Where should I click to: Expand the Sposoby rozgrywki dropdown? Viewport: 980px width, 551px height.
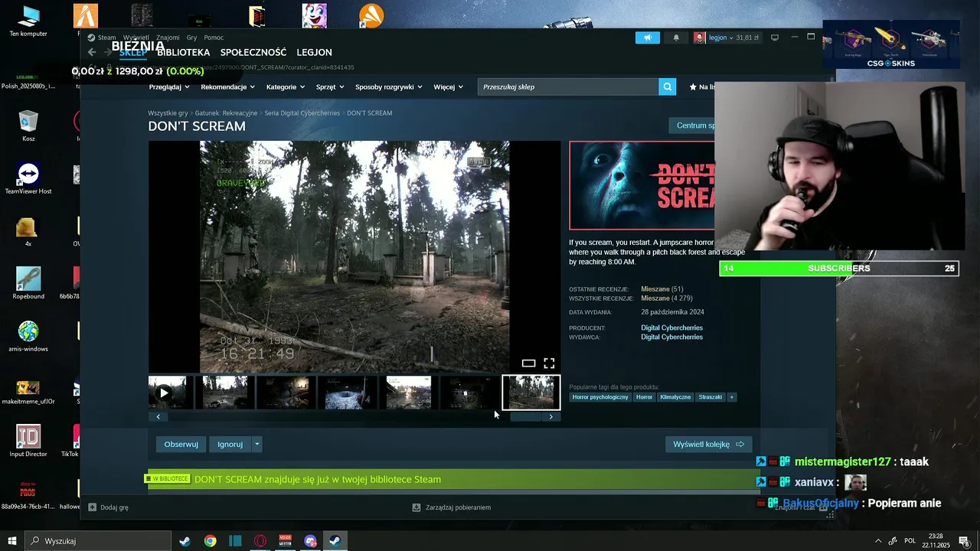pyautogui.click(x=389, y=86)
